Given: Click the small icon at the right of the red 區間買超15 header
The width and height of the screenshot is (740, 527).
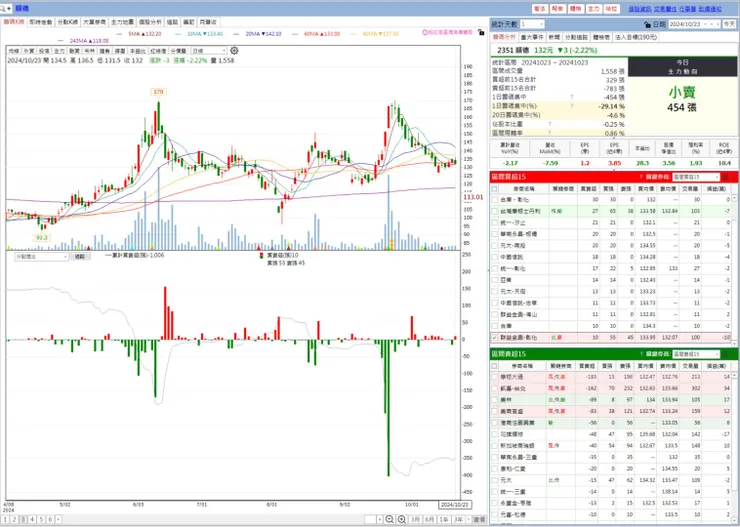Looking at the screenshot, I should click(726, 177).
